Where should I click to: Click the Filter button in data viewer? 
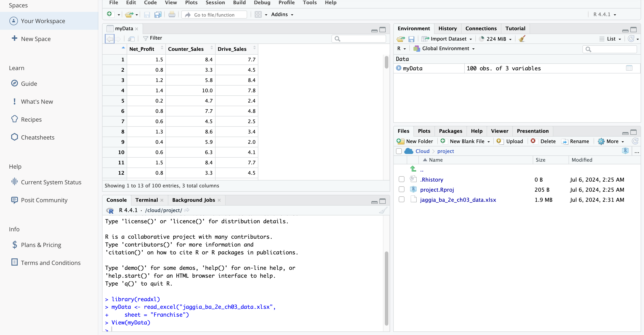152,38
